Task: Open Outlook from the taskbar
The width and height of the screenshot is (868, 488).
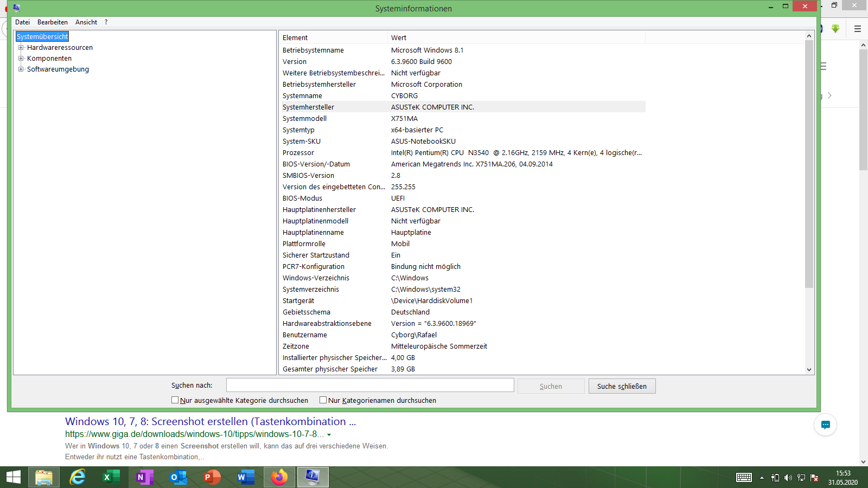Action: tap(178, 477)
